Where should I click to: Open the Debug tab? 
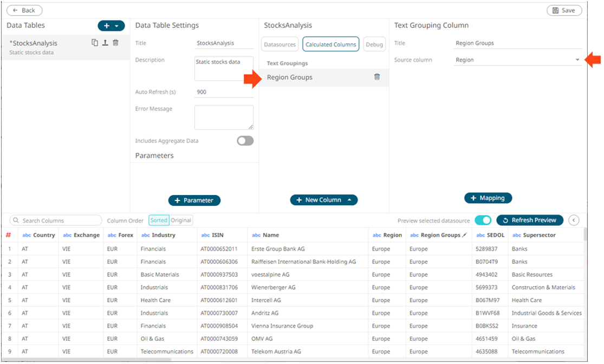tap(374, 44)
